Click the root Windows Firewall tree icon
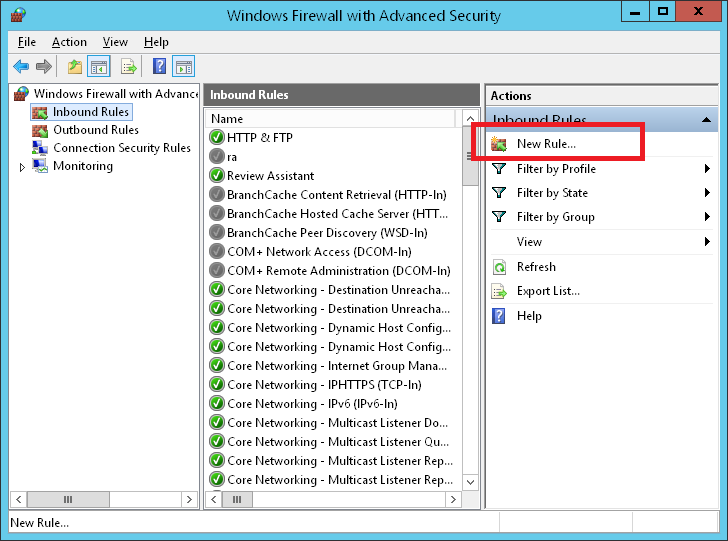 (21, 93)
